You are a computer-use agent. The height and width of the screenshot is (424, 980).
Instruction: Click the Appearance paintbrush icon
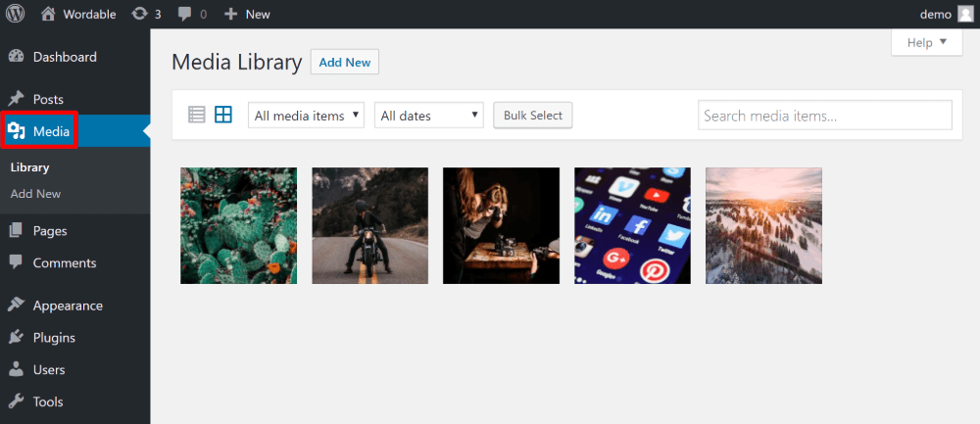pos(16,306)
